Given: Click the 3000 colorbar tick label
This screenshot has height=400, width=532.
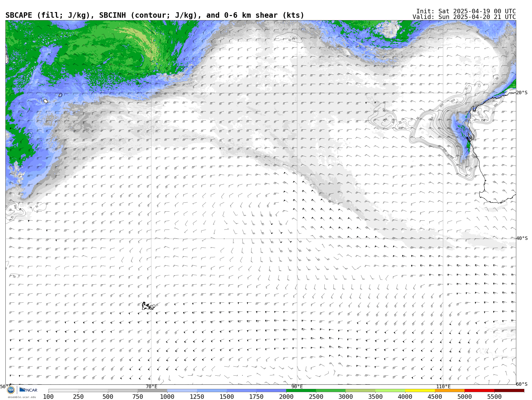Looking at the screenshot, I should (x=346, y=397).
